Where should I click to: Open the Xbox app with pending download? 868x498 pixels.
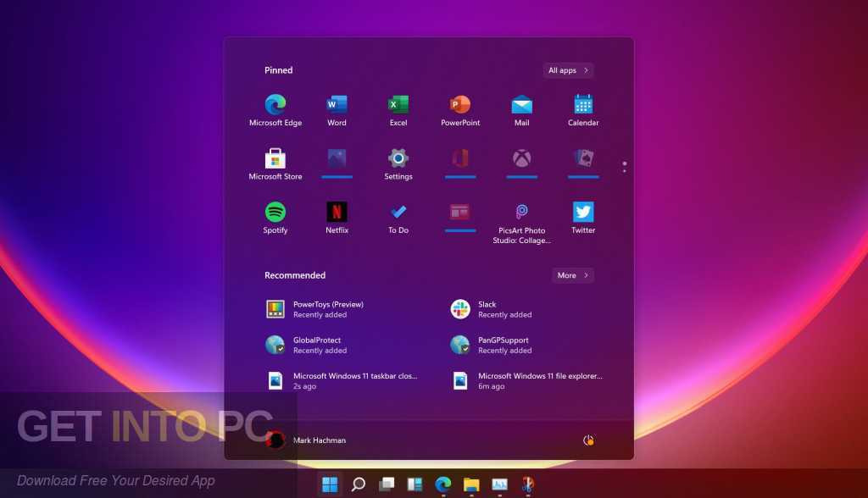pyautogui.click(x=521, y=163)
